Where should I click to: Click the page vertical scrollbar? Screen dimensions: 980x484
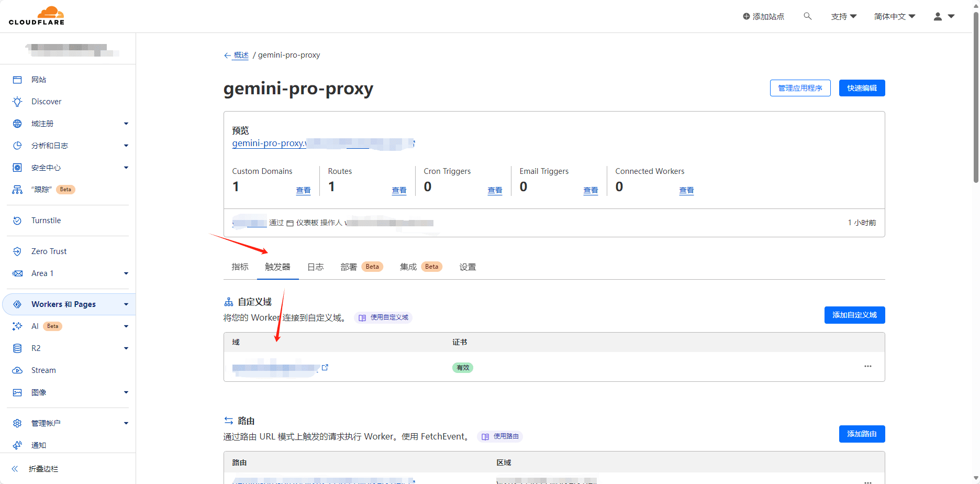(976, 97)
